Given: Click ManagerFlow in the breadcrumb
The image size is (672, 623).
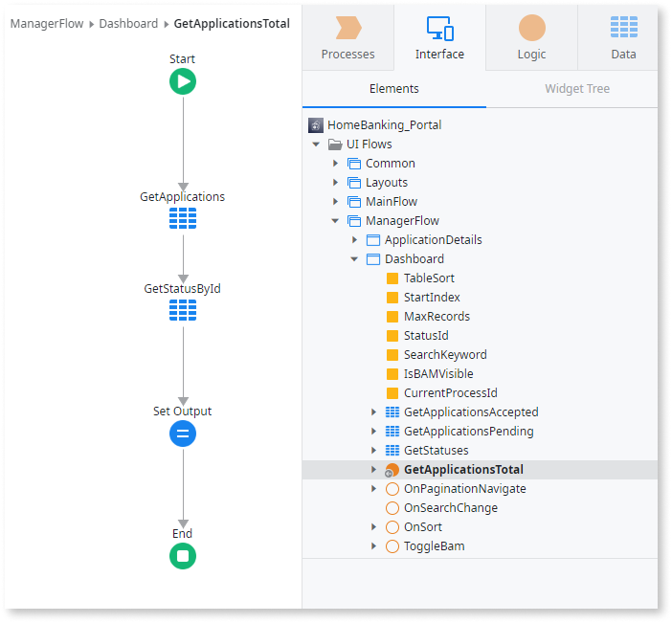Looking at the screenshot, I should [47, 24].
